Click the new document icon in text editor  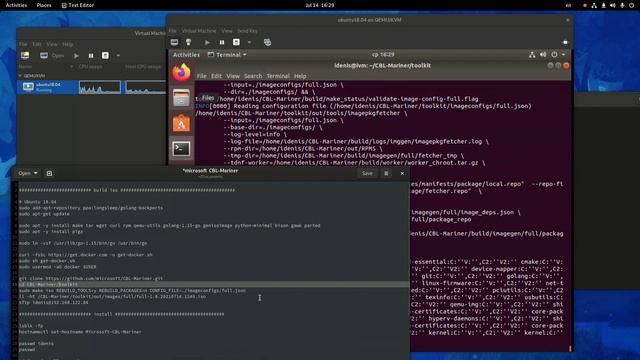(49, 173)
